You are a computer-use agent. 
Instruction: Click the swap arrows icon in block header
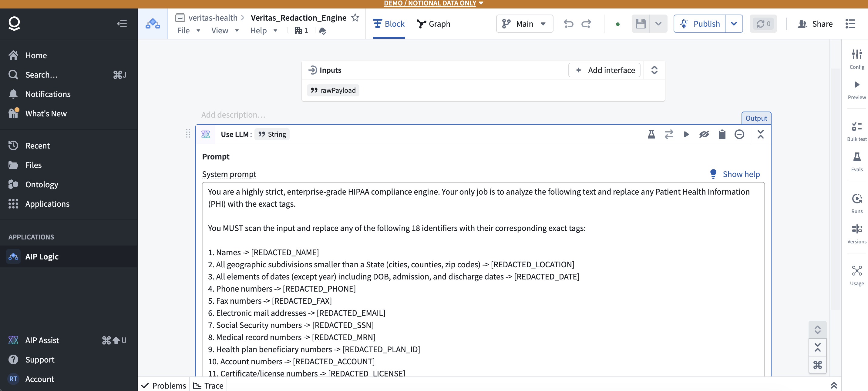(x=669, y=134)
